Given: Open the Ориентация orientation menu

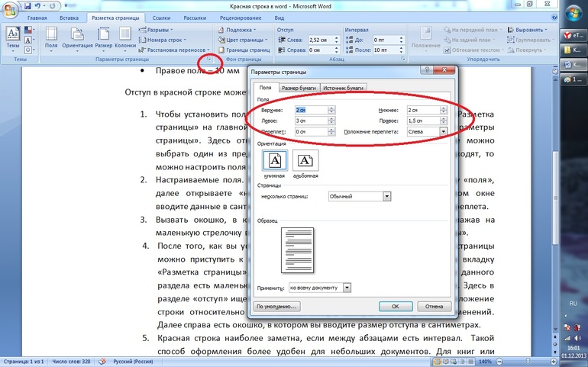Looking at the screenshot, I should point(77,40).
